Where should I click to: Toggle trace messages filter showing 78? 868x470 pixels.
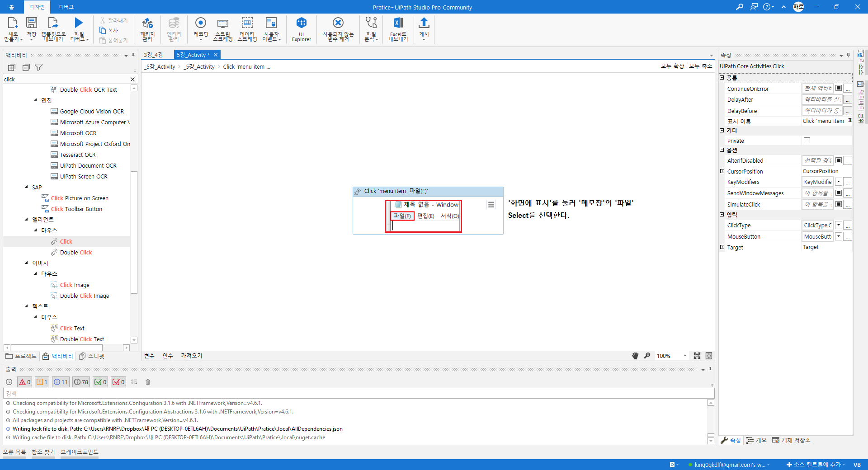[x=81, y=382]
